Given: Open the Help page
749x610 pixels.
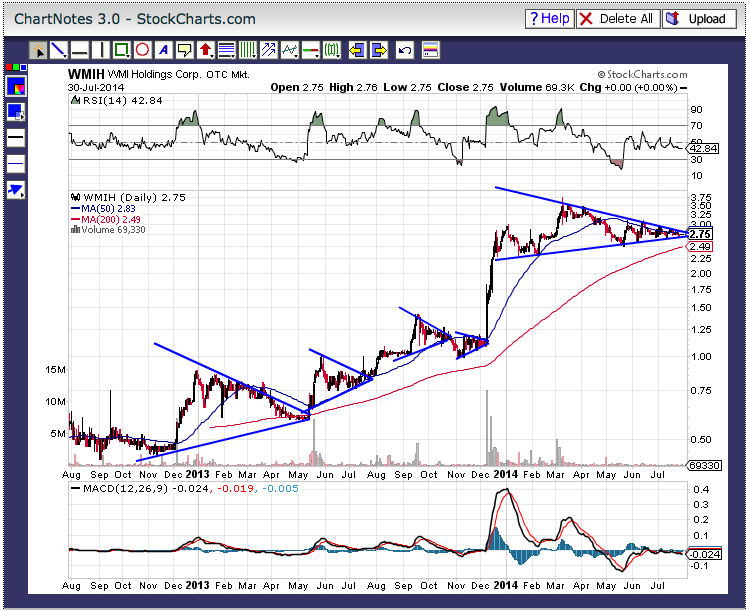Looking at the screenshot, I should pos(550,19).
